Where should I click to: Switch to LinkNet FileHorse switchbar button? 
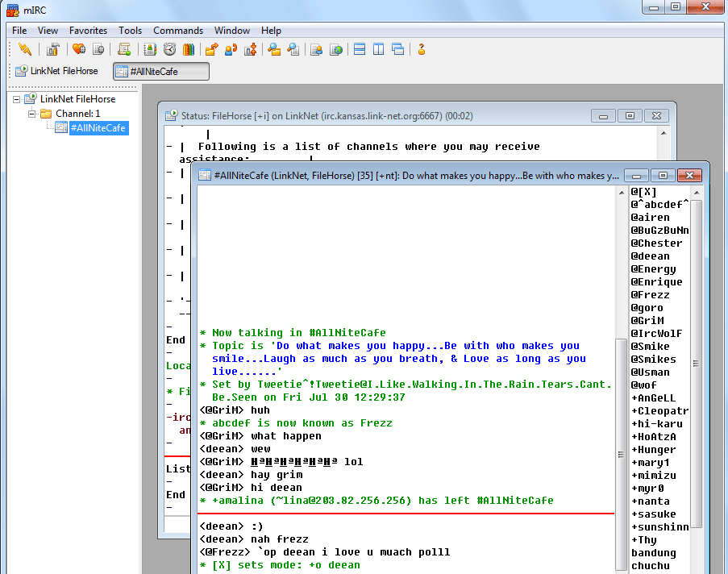(x=57, y=71)
